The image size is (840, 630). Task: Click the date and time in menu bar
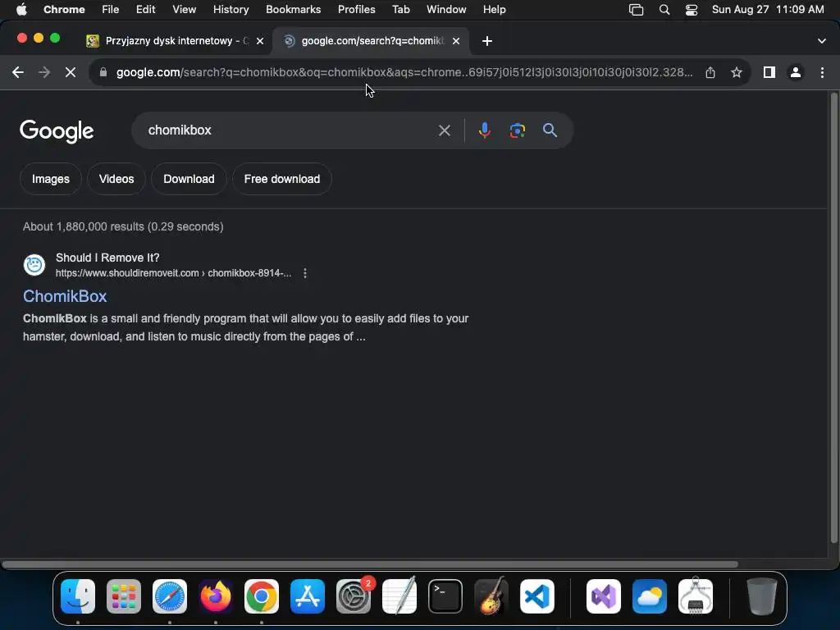[x=768, y=10]
